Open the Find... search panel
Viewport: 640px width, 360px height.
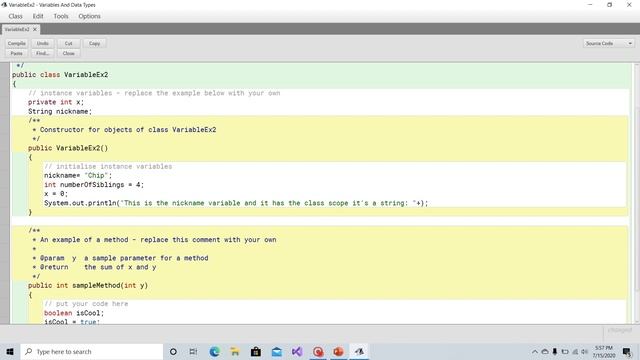[42, 53]
